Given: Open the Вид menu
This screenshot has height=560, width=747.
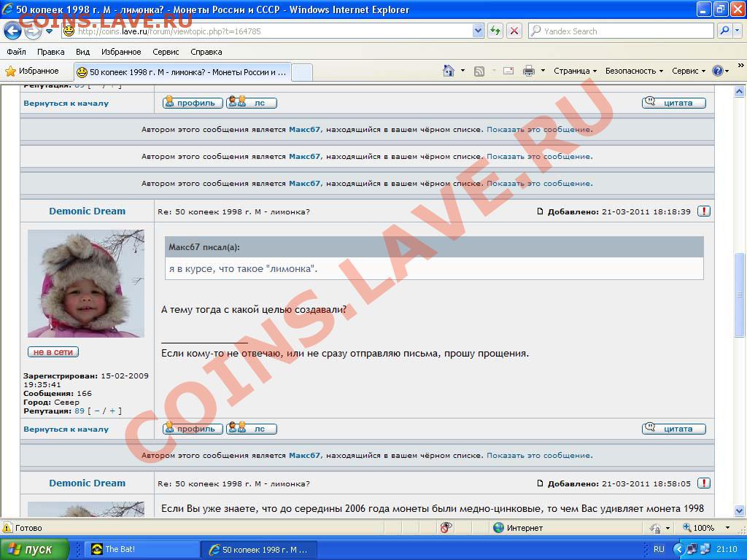Looking at the screenshot, I should (83, 52).
